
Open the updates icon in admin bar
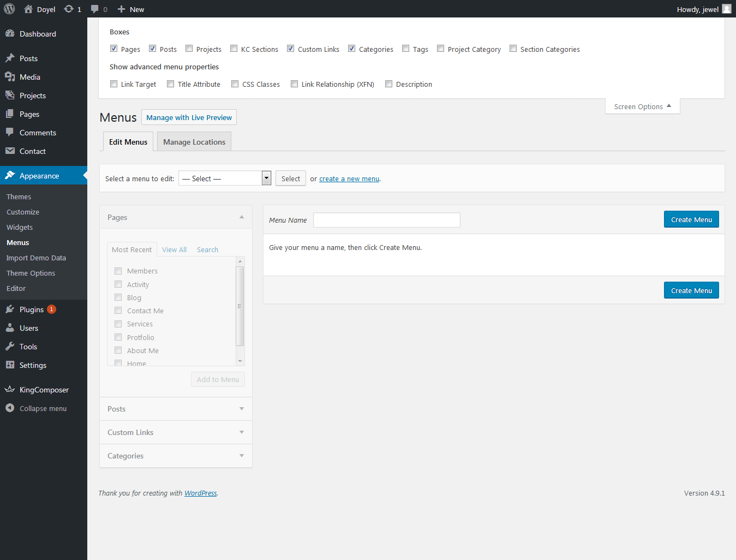pyautogui.click(x=69, y=9)
